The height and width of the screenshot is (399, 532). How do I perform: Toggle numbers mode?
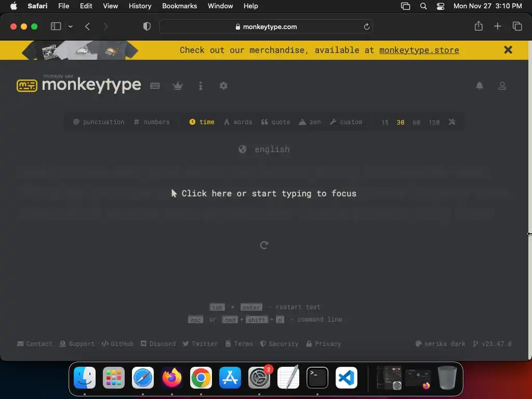152,122
